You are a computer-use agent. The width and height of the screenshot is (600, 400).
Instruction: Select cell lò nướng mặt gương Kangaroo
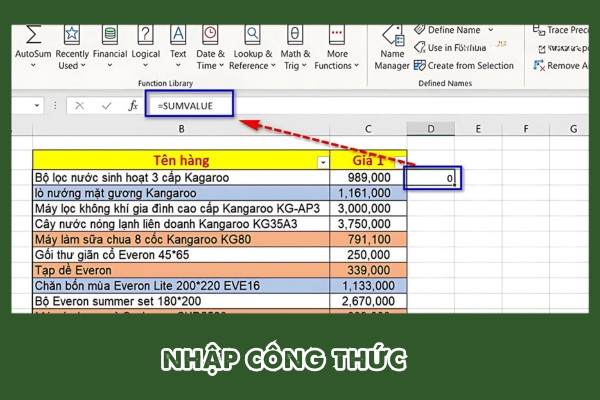[181, 193]
